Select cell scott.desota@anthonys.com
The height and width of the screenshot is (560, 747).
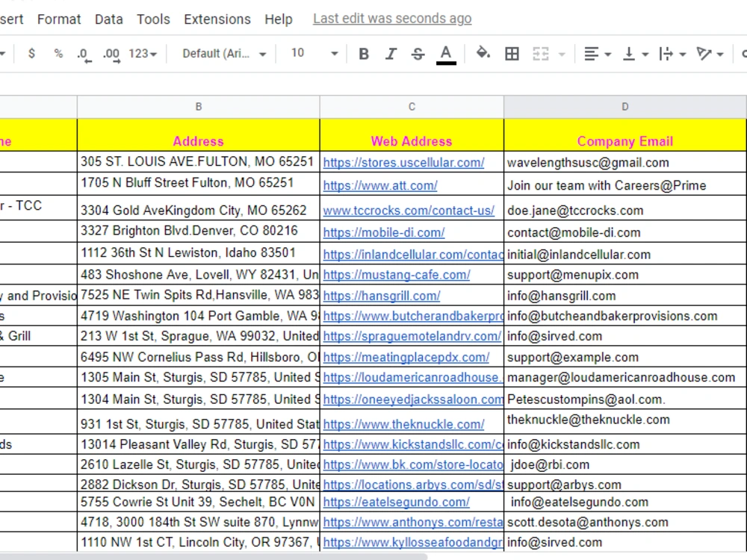click(x=625, y=522)
